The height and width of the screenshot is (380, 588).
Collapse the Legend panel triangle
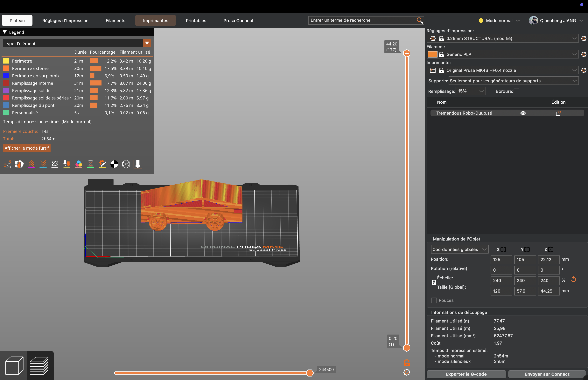5,32
